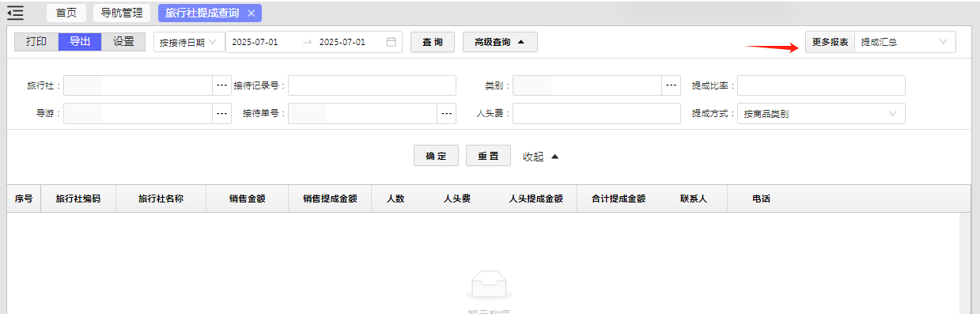This screenshot has width=980, height=314.
Task: Click 人头提成金额 column header
Action: [535, 199]
